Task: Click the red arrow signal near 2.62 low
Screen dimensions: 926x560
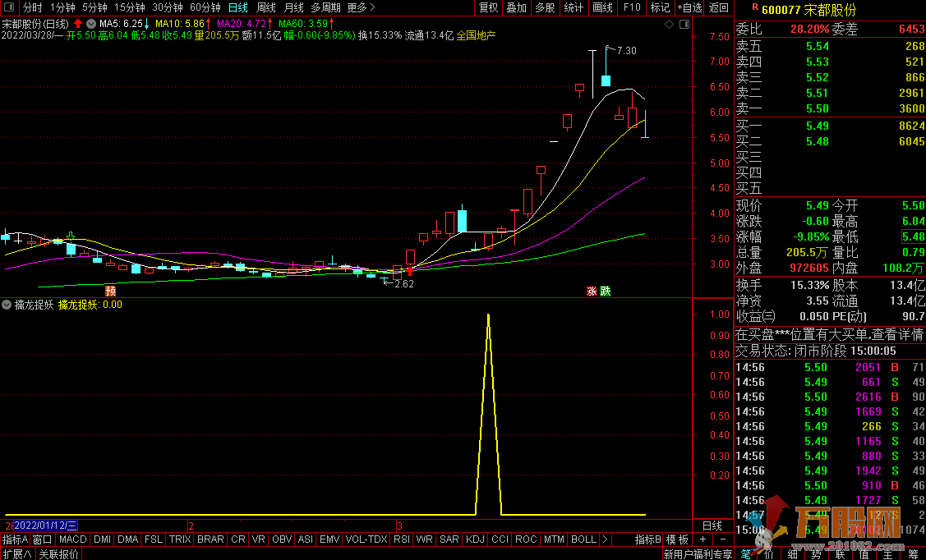Action: click(x=410, y=272)
